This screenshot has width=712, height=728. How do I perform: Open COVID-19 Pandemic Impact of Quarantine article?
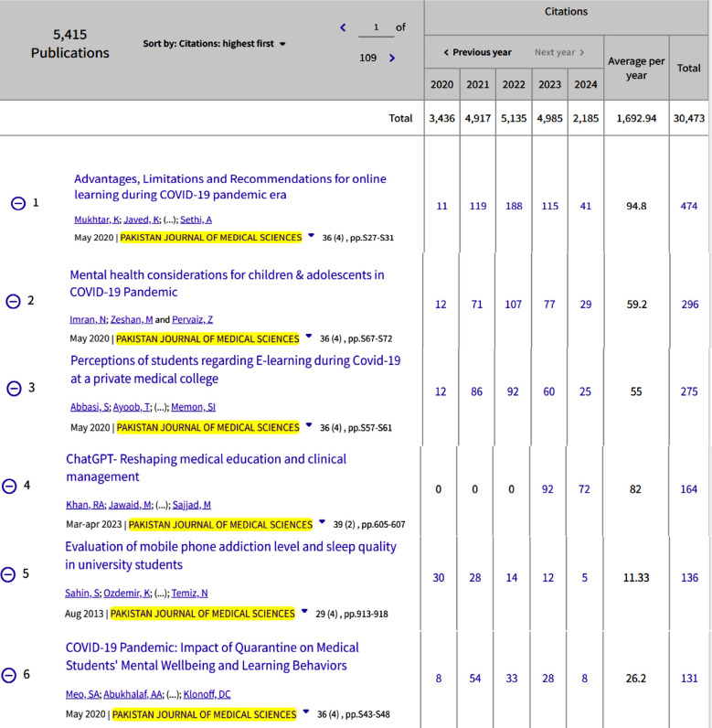(212, 657)
